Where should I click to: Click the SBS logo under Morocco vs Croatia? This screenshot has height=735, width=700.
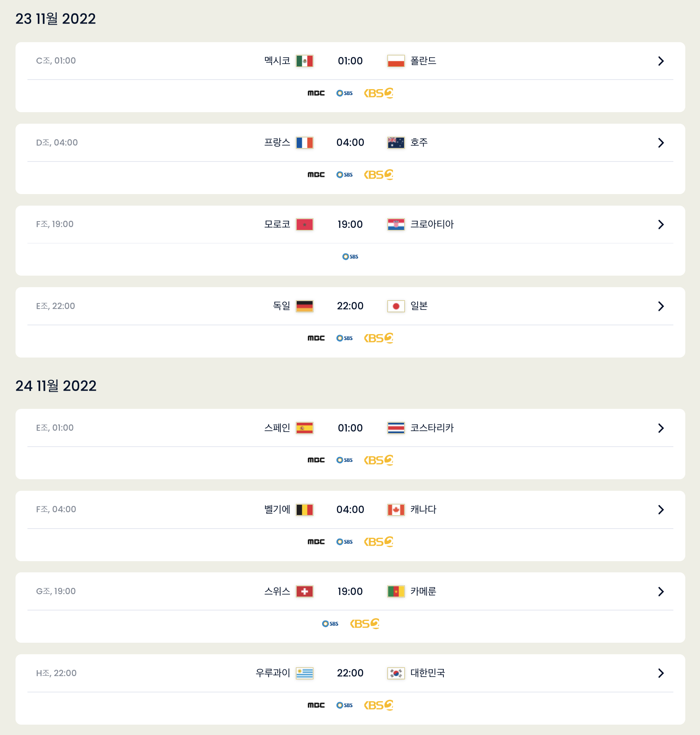pyautogui.click(x=350, y=257)
